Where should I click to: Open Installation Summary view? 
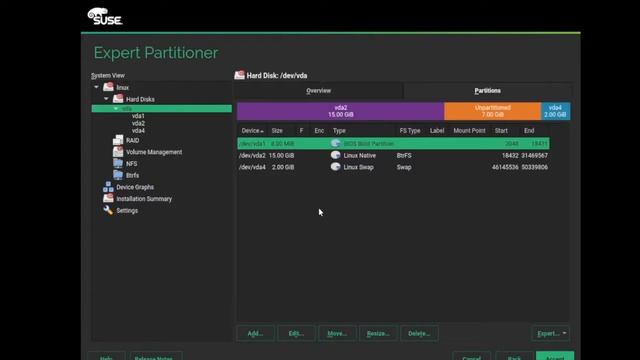(x=144, y=199)
